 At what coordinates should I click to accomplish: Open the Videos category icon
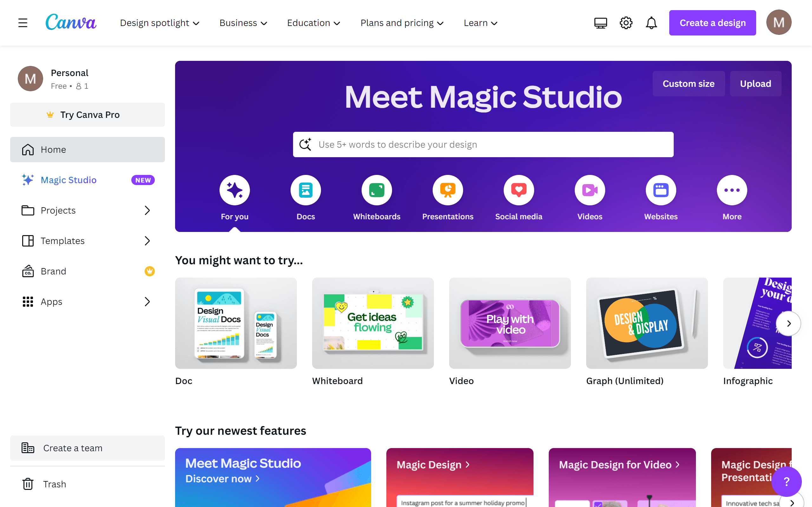coord(590,190)
